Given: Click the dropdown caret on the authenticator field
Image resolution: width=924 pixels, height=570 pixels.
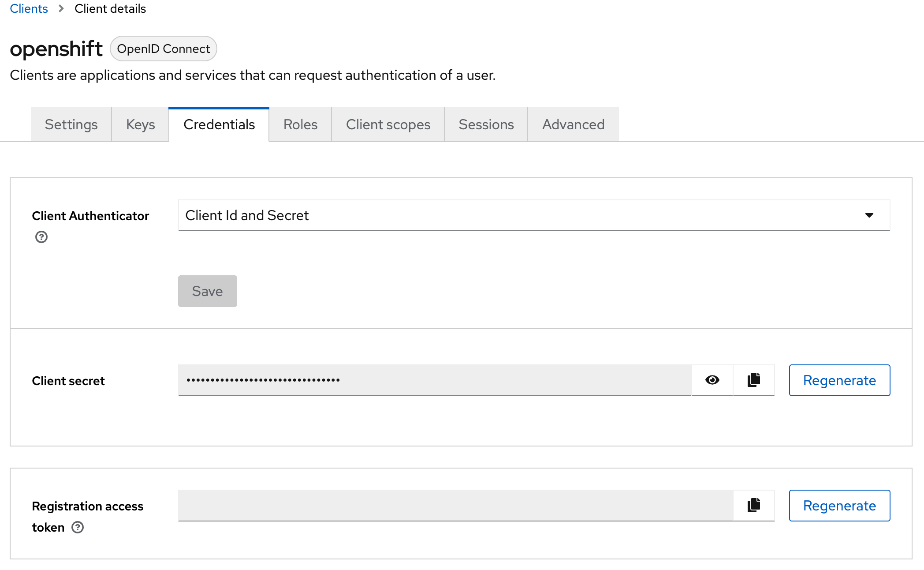Looking at the screenshot, I should click(868, 215).
